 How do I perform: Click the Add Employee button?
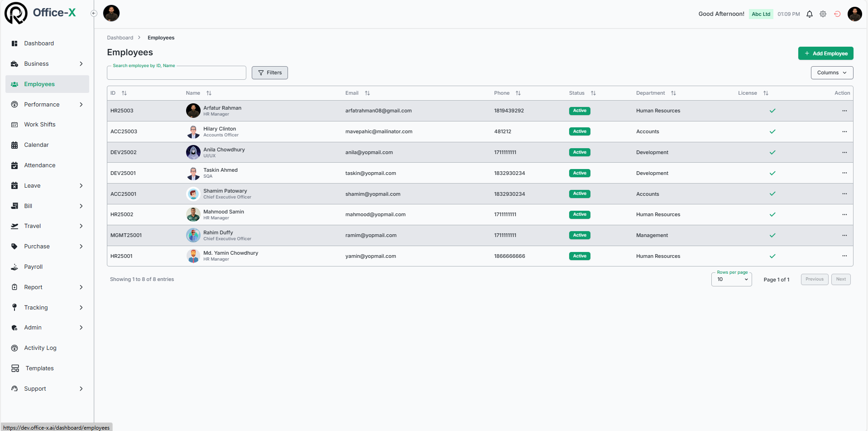click(825, 53)
